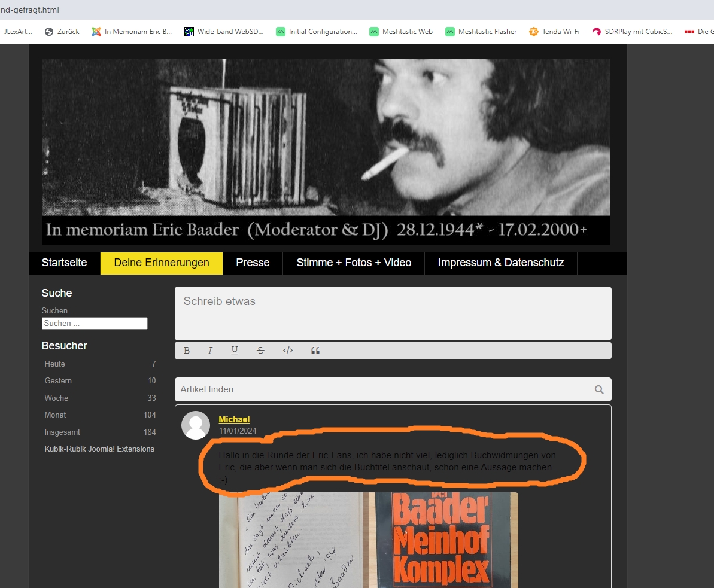Click the Artikel finden search field

click(x=383, y=389)
